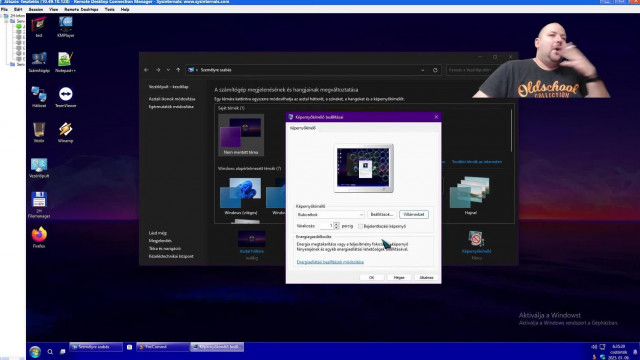The image size is (640, 360).
Task: Open the Egérmutatók módosítása link
Action: pyautogui.click(x=171, y=107)
